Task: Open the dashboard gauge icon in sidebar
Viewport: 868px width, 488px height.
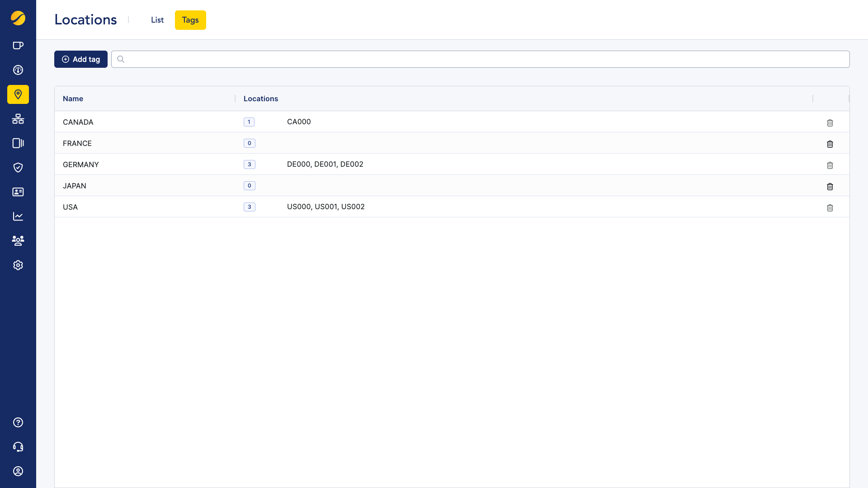Action: tap(18, 70)
